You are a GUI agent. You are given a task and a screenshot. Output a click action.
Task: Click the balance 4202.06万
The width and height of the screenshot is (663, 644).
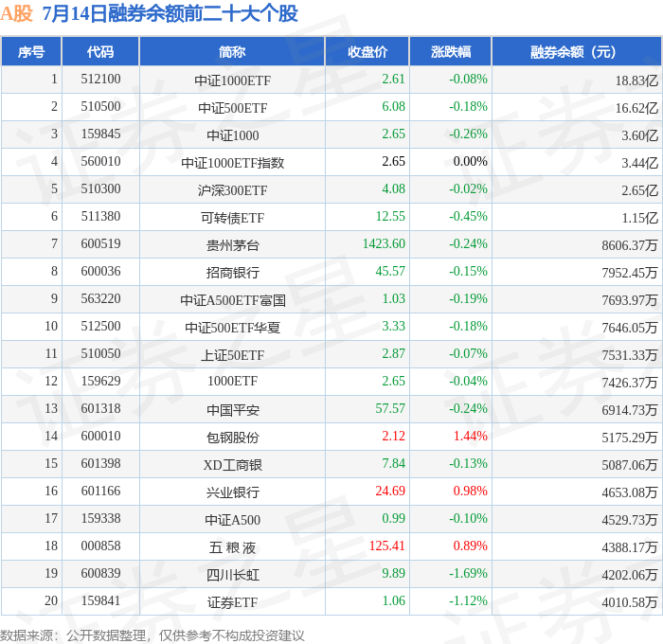[630, 575]
